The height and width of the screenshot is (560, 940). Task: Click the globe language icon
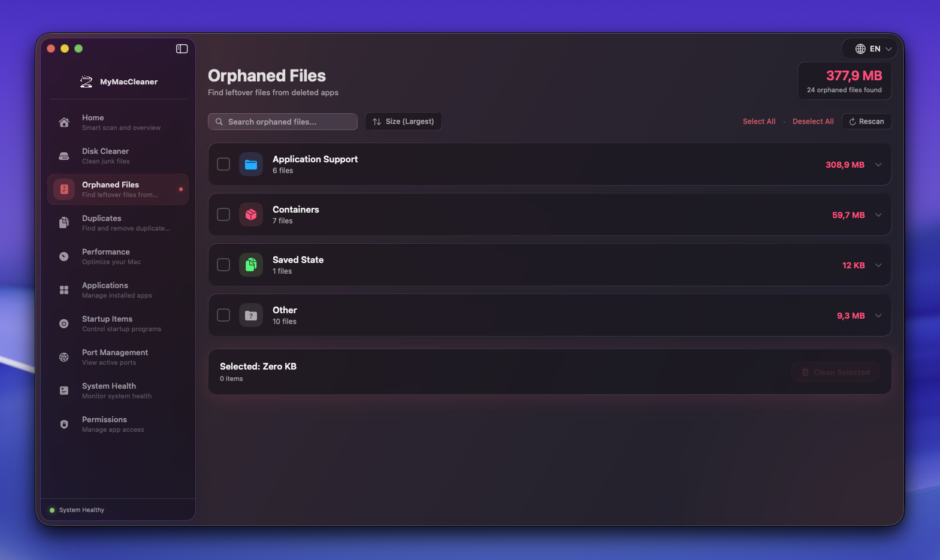(x=860, y=49)
